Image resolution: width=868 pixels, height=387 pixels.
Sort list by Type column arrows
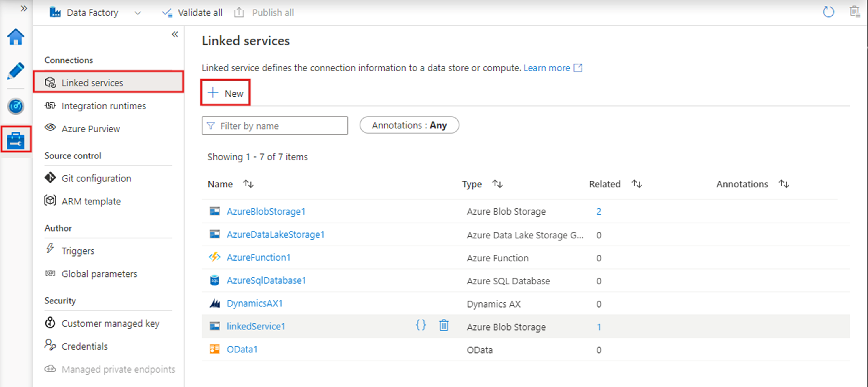tap(497, 184)
